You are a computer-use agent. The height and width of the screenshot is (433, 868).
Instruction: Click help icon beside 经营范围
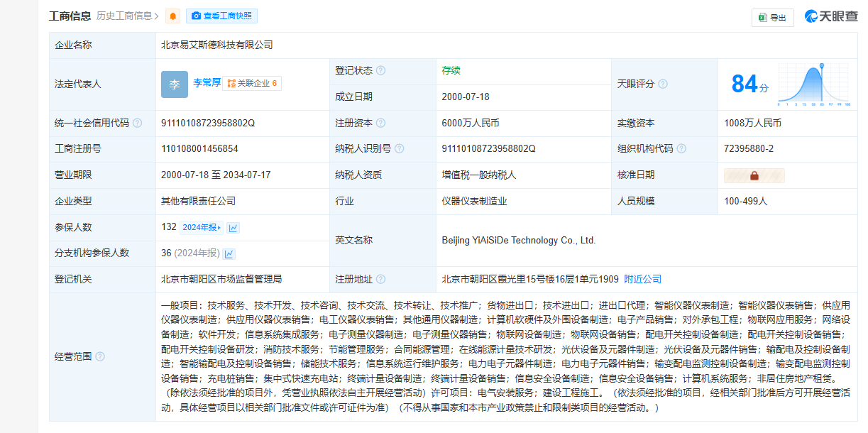pos(100,356)
